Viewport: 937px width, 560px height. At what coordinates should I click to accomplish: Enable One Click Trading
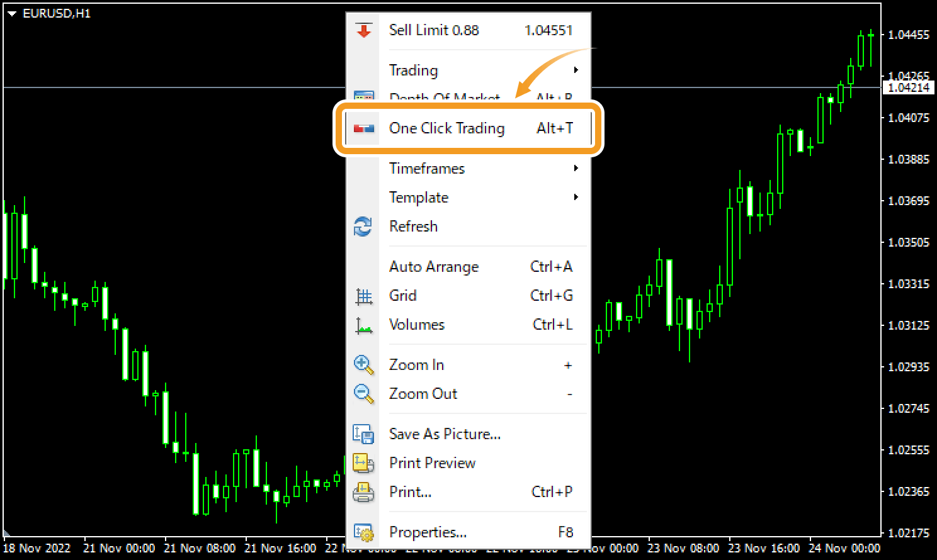(x=448, y=128)
